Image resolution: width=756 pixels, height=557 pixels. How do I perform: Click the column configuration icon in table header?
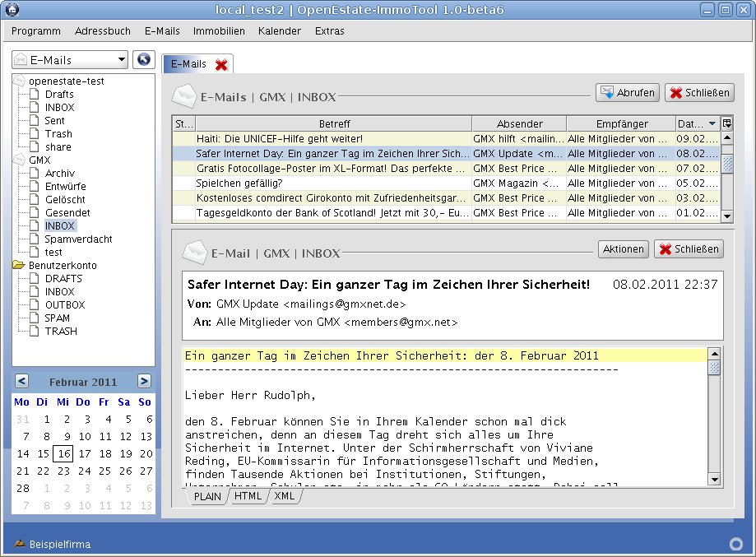[x=726, y=123]
